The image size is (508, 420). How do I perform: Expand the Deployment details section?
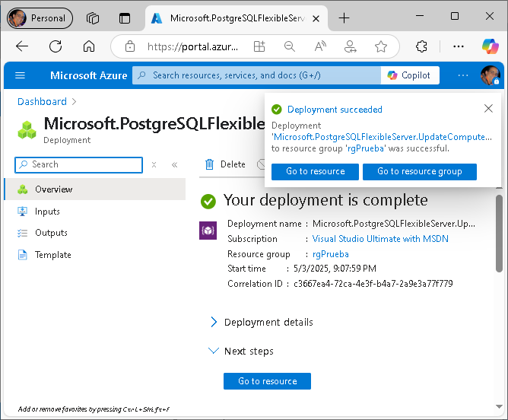(262, 322)
